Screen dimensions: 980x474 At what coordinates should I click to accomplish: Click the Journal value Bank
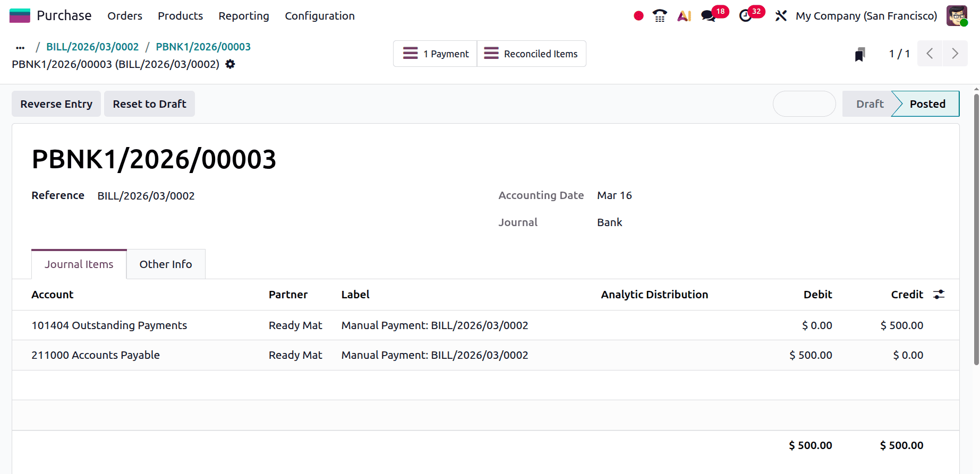click(x=610, y=222)
